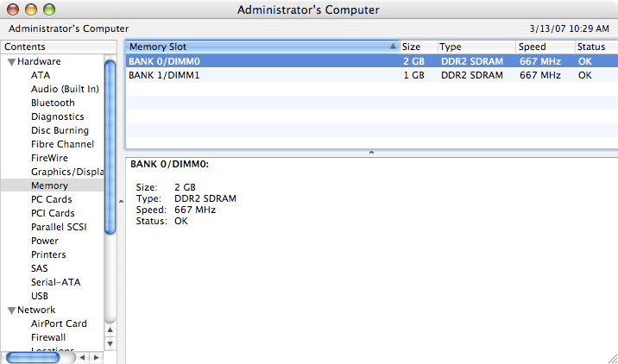Select Firewall under Network
Image resolution: width=618 pixels, height=364 pixels.
(x=48, y=337)
